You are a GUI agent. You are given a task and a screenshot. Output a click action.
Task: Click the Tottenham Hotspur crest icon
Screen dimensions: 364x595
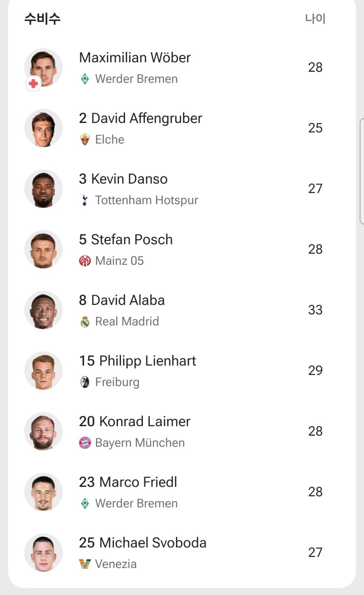point(85,200)
